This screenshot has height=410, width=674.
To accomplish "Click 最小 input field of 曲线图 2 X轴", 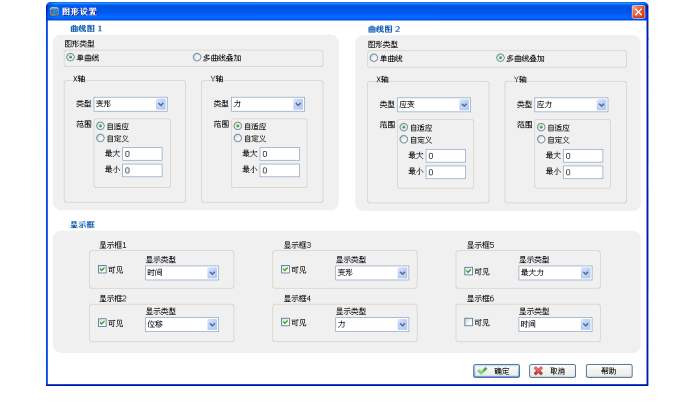I will [x=445, y=172].
